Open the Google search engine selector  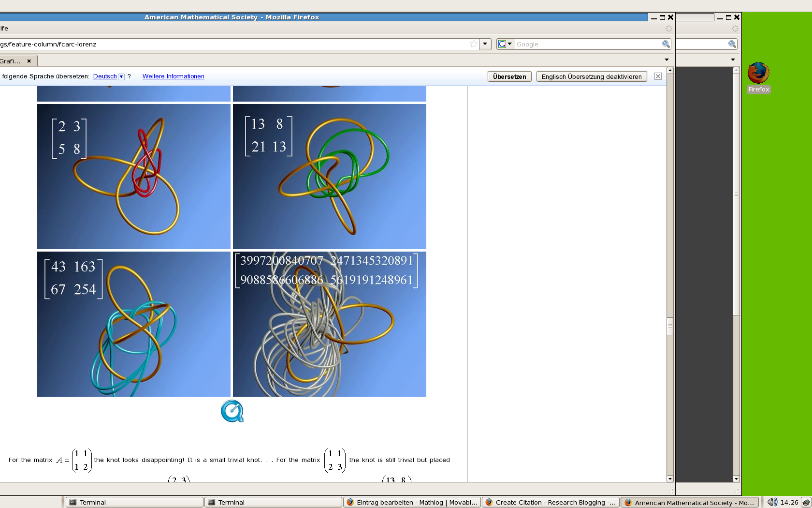(x=505, y=44)
